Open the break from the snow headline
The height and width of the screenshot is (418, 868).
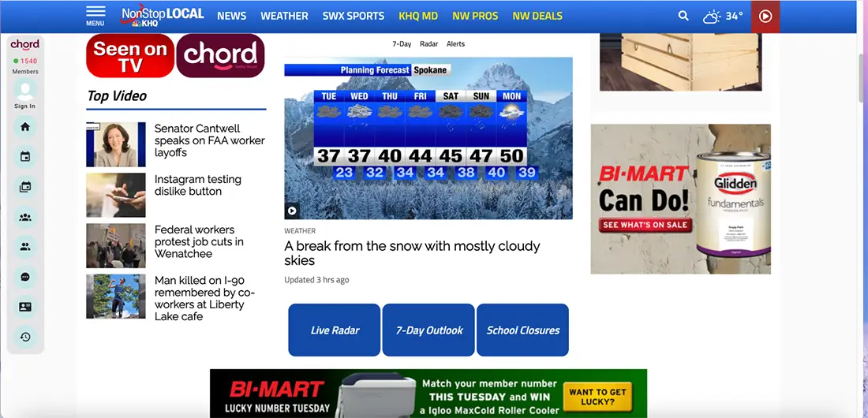pos(412,253)
